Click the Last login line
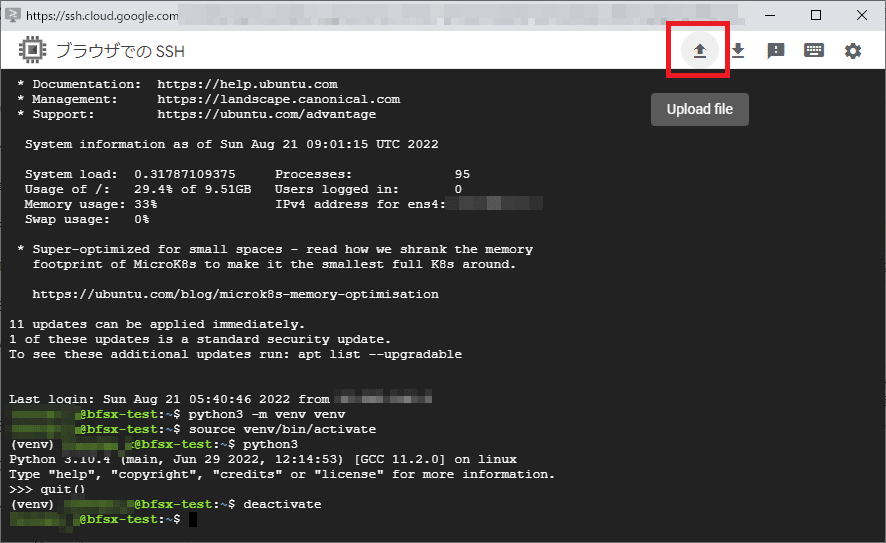The height and width of the screenshot is (543, 886). click(x=220, y=399)
